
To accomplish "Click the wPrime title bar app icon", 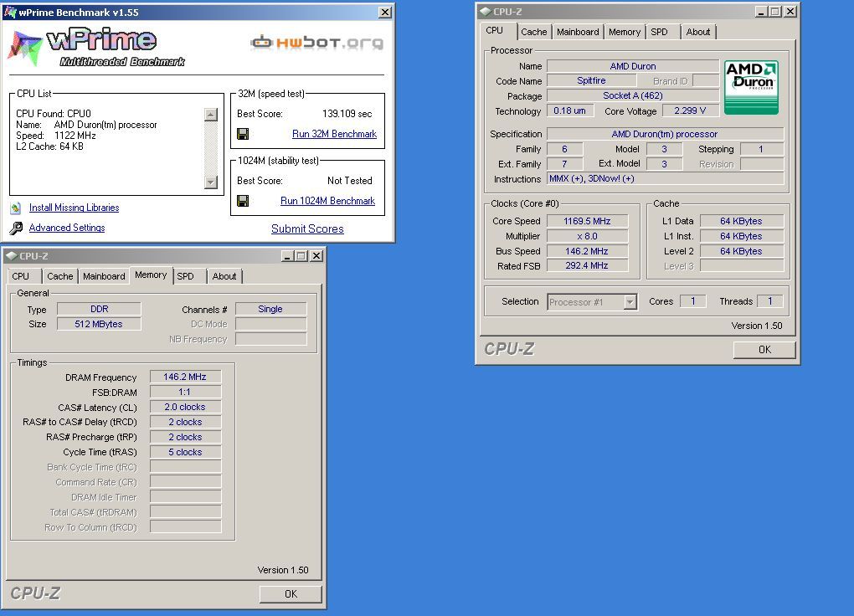I will [x=9, y=12].
